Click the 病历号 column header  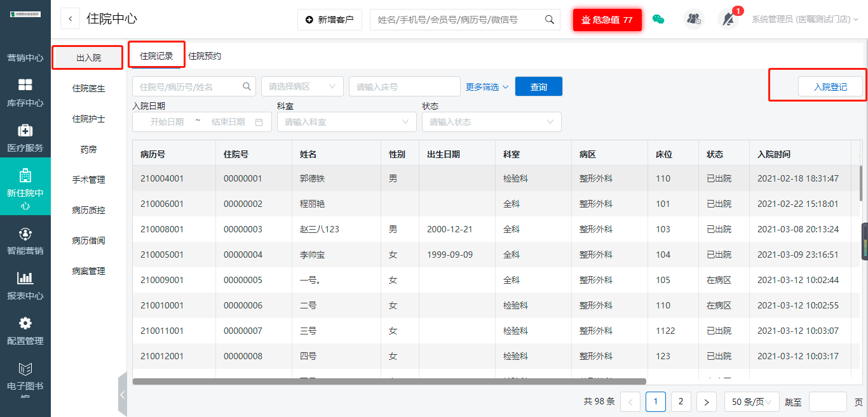[x=174, y=154]
